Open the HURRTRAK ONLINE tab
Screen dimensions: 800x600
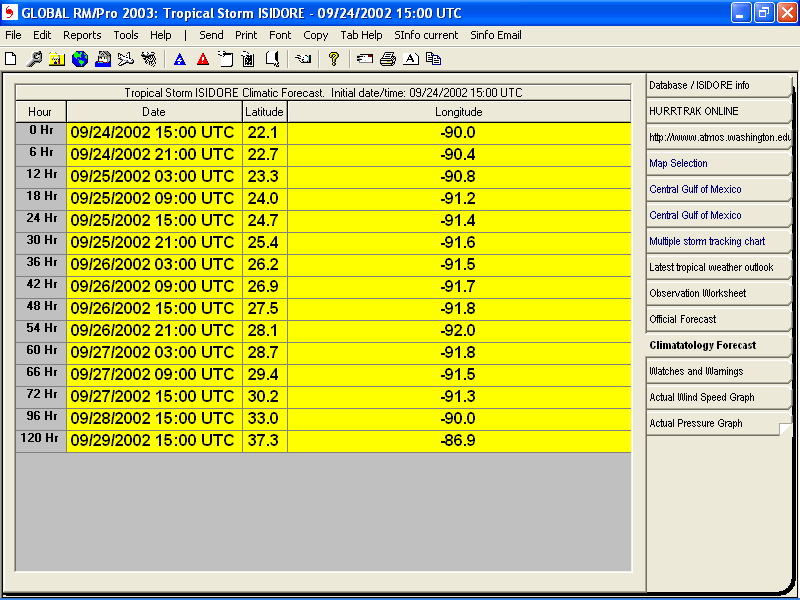(x=718, y=111)
